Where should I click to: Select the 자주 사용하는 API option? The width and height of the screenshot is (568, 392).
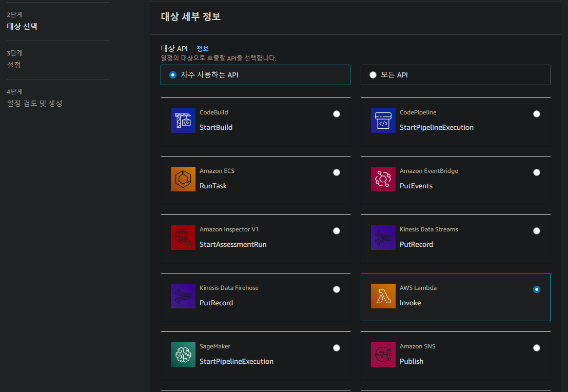pos(256,75)
